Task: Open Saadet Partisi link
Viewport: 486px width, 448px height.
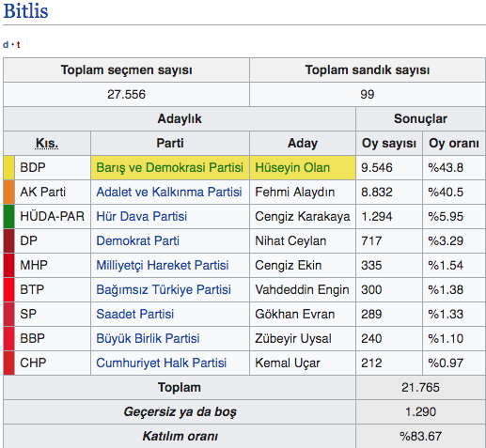Action: [x=135, y=314]
